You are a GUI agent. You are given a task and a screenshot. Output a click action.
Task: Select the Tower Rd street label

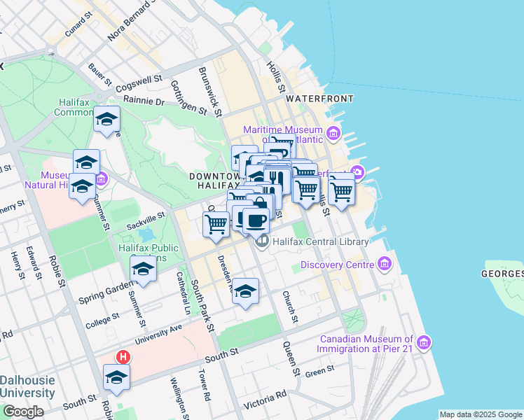(205, 384)
